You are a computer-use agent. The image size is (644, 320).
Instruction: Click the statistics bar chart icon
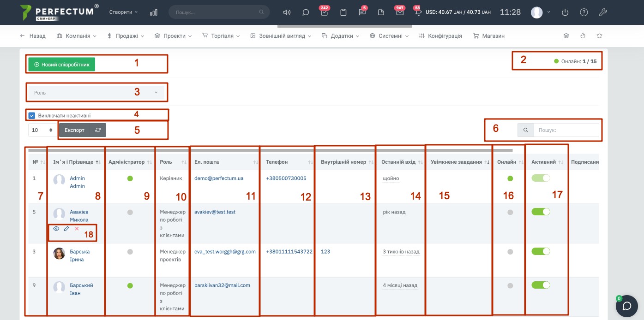point(154,12)
